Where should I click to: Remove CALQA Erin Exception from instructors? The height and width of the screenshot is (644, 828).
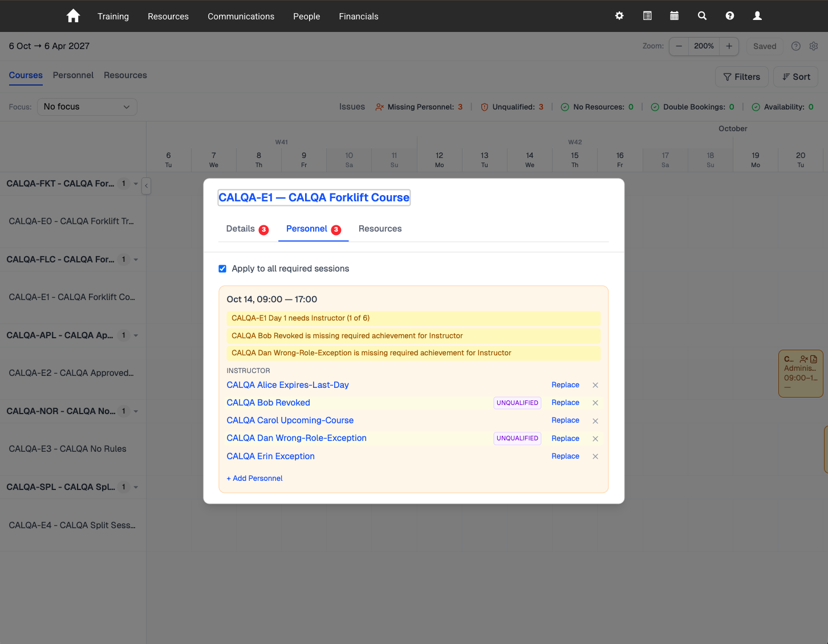pyautogui.click(x=595, y=456)
